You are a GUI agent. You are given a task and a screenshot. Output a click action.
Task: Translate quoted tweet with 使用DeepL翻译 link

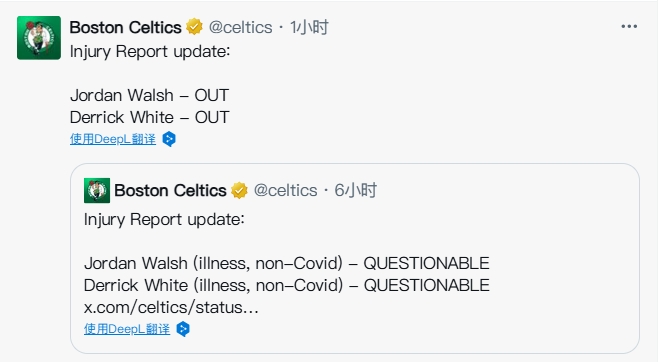click(127, 329)
